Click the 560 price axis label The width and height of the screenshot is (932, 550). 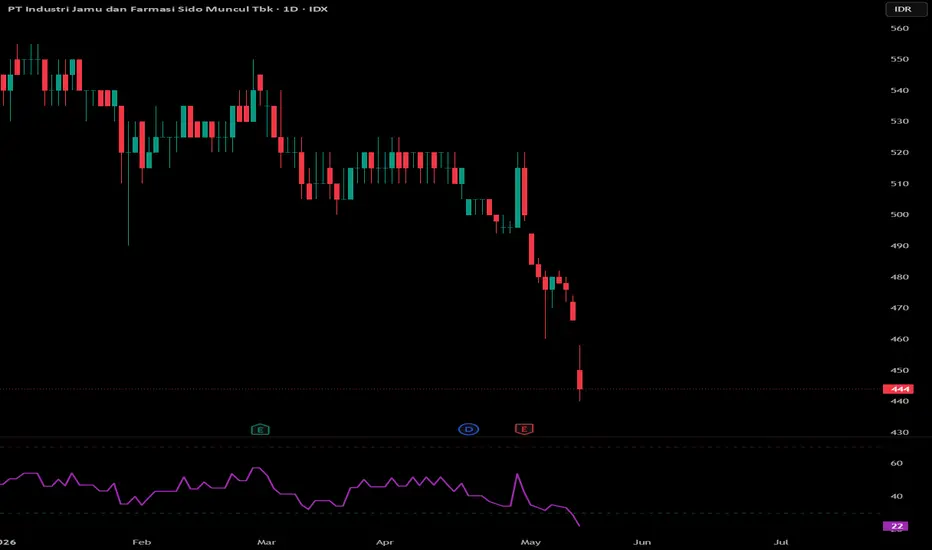[899, 28]
